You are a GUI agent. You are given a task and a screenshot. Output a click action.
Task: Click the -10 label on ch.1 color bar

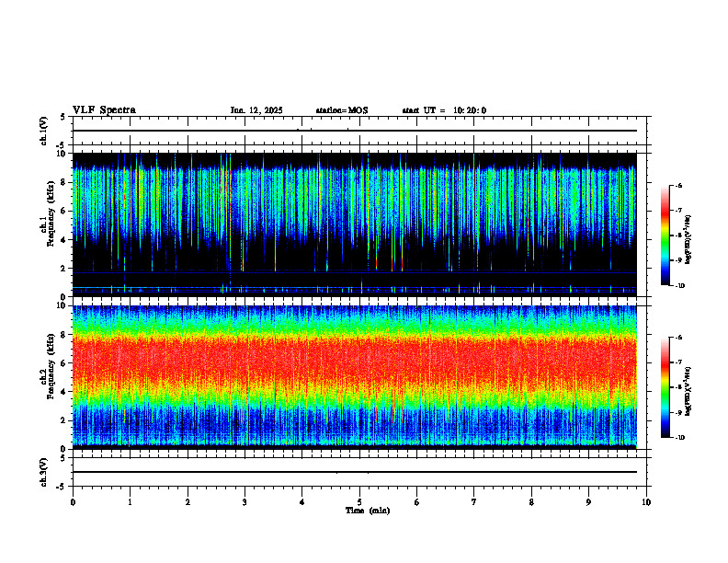pos(679,286)
